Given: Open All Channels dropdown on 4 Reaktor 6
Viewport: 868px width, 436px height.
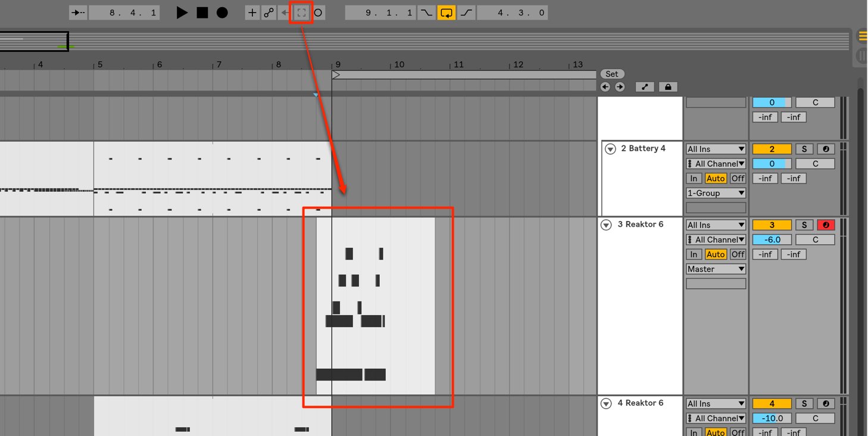Looking at the screenshot, I should coord(716,418).
